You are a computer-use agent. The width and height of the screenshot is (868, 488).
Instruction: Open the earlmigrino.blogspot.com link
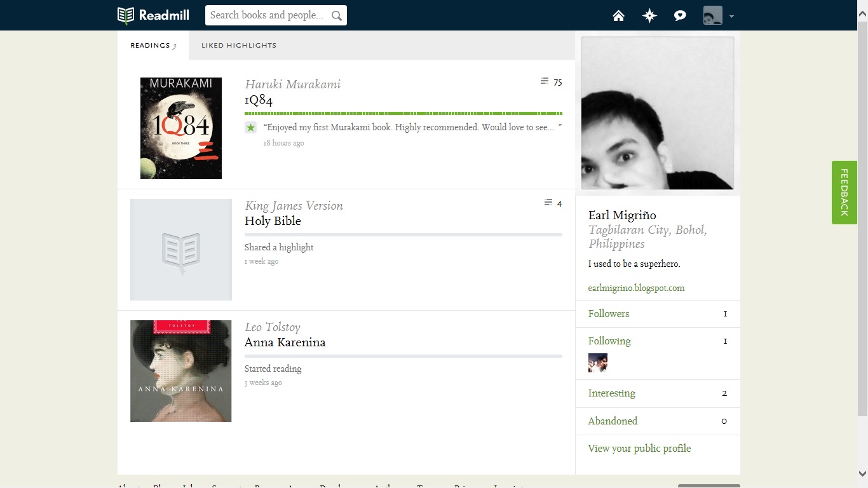[637, 288]
